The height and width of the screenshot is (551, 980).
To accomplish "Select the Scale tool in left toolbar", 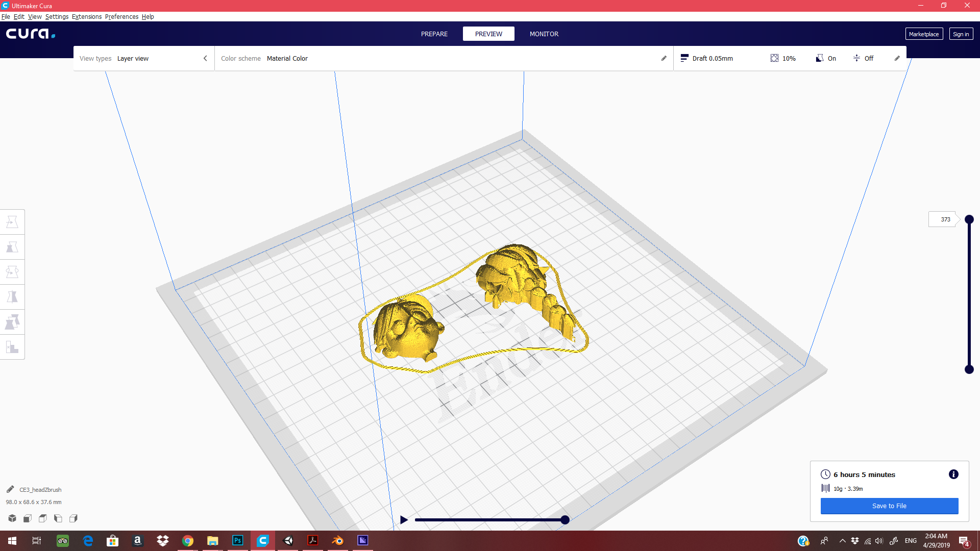I will click(x=12, y=247).
